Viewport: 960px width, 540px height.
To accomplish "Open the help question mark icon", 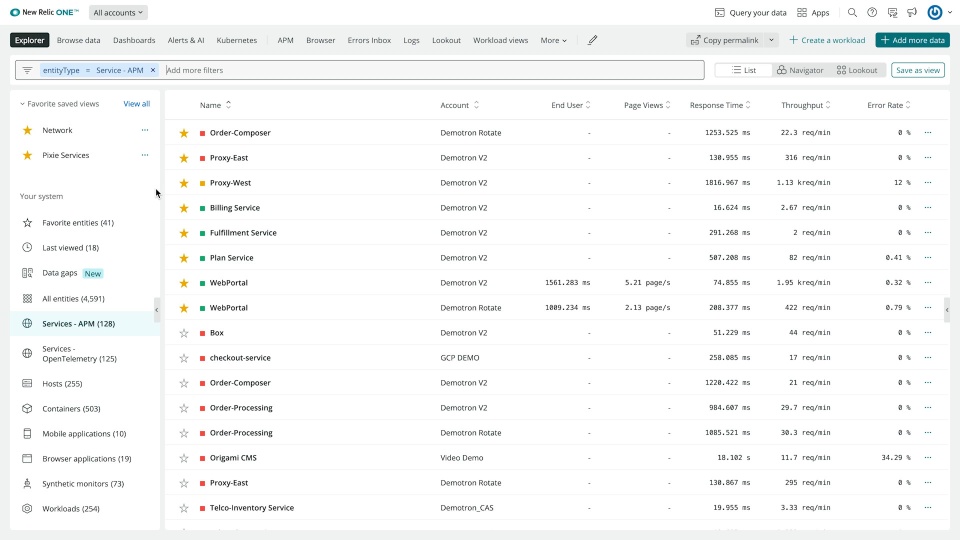I will (x=872, y=12).
